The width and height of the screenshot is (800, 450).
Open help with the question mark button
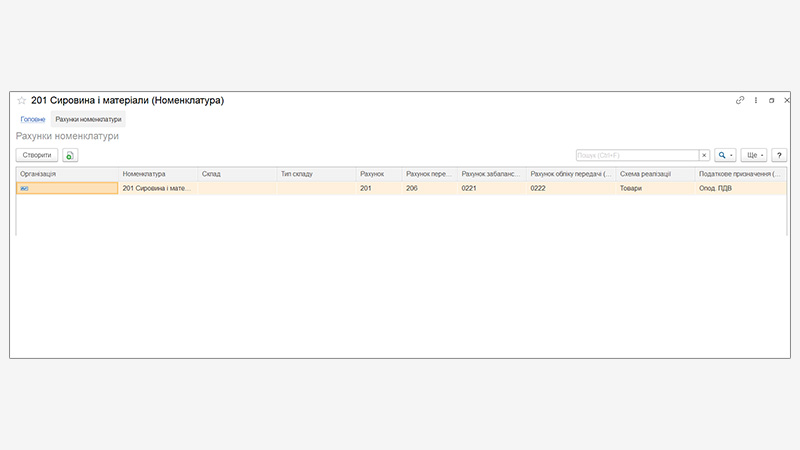click(779, 156)
